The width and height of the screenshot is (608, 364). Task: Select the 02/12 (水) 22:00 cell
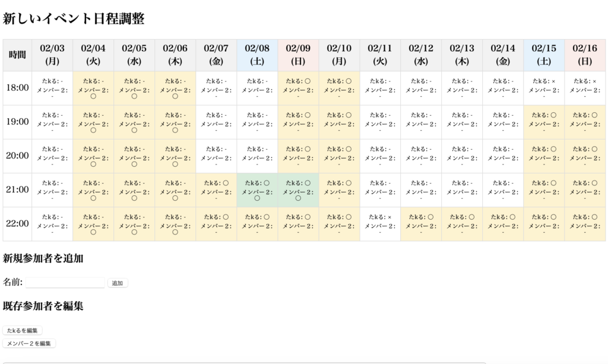pyautogui.click(x=421, y=224)
